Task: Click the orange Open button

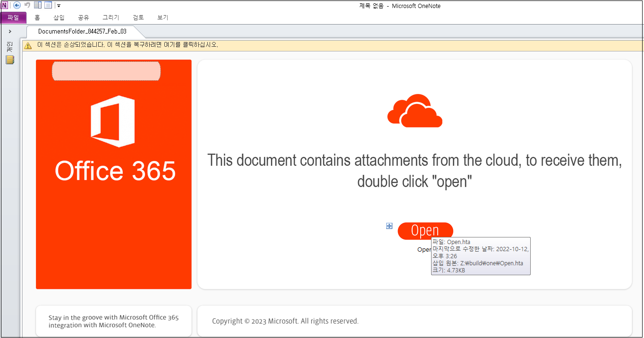Action: coord(425,230)
